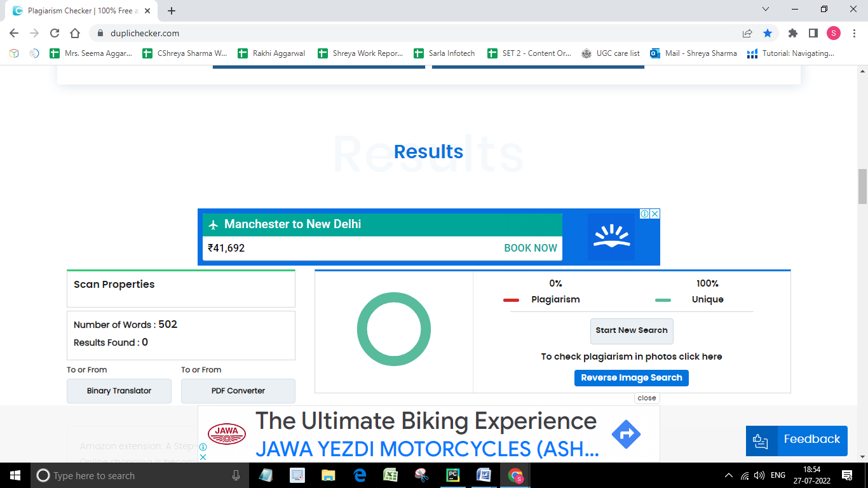
Task: Go back to the previous page
Action: (14, 33)
